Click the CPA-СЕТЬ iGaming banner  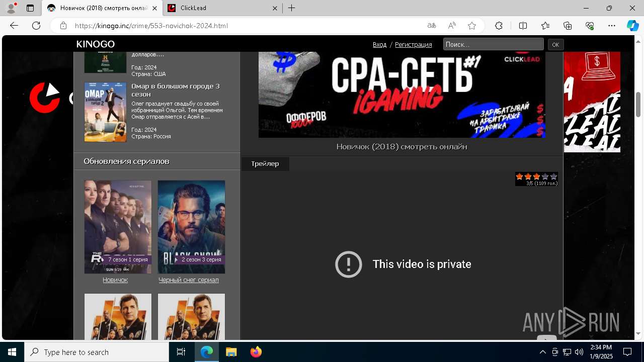(401, 95)
